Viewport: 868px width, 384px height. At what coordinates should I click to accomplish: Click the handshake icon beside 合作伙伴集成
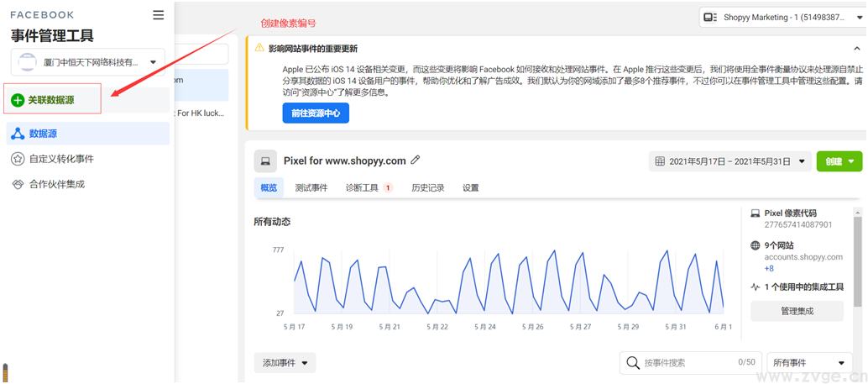pyautogui.click(x=18, y=184)
